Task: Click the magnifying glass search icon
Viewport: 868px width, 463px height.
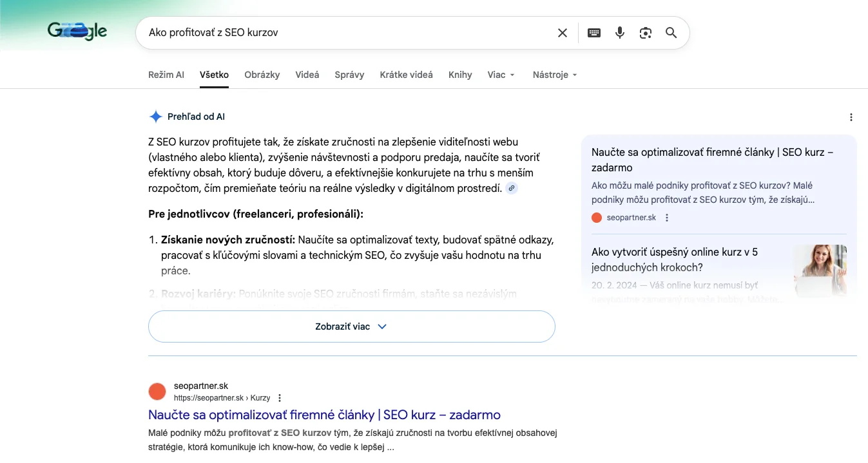Action: pos(671,33)
